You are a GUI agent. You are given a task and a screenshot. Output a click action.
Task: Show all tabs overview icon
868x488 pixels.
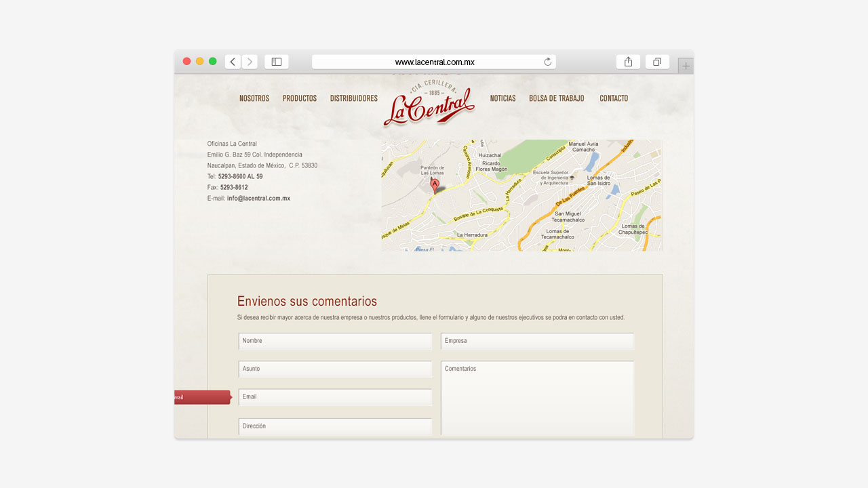tap(657, 62)
